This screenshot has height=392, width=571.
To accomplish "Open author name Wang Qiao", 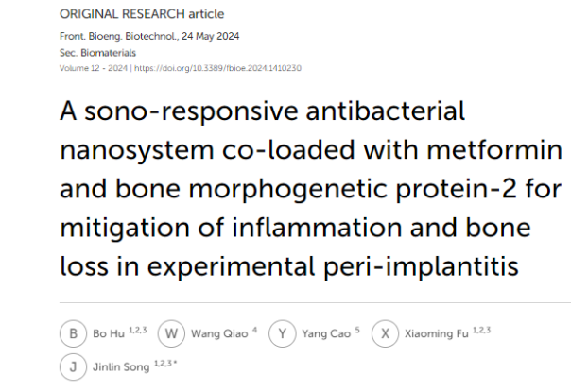I will tap(219, 333).
